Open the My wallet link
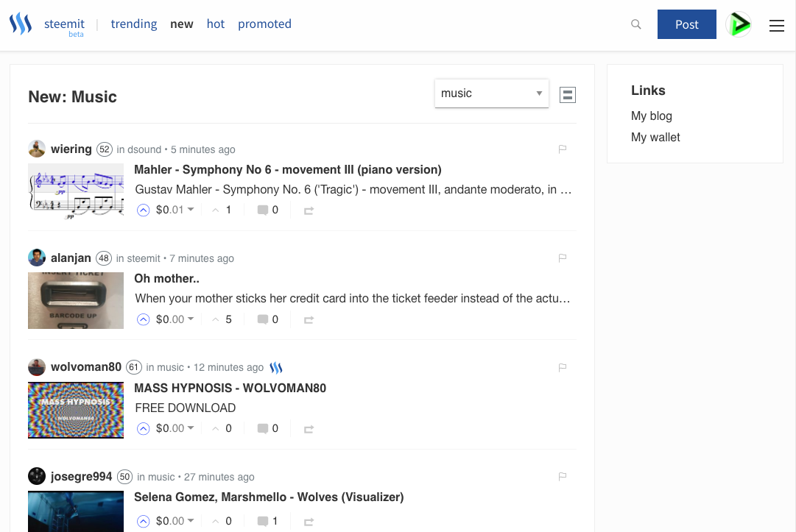The image size is (796, 532). click(x=655, y=137)
